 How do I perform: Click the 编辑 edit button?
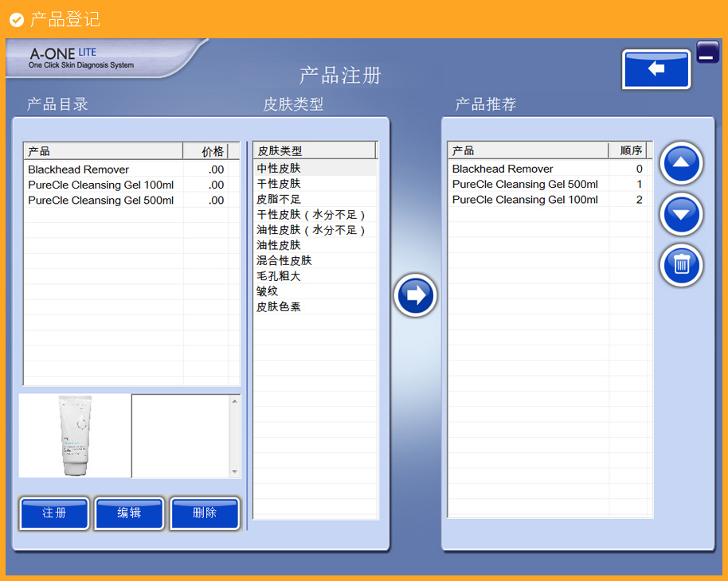[x=130, y=513]
